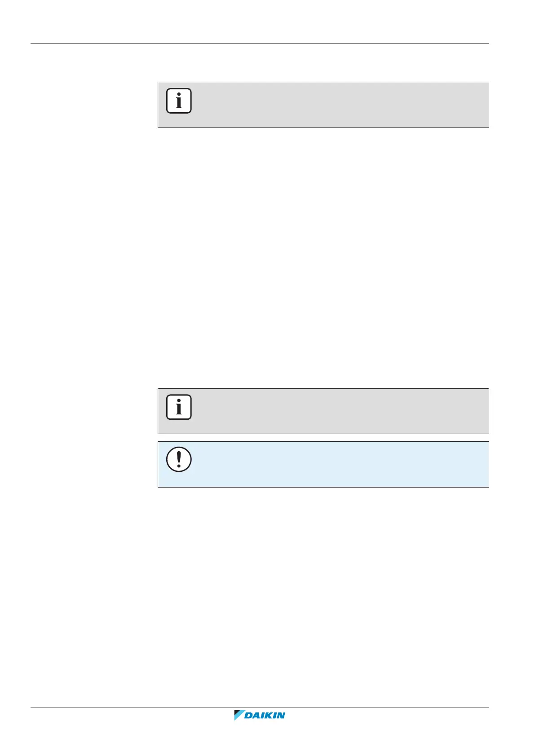Image resolution: width=535 pixels, height=756 pixels.
Task: Click the exclamation mark notice icon
Action: 179,460
